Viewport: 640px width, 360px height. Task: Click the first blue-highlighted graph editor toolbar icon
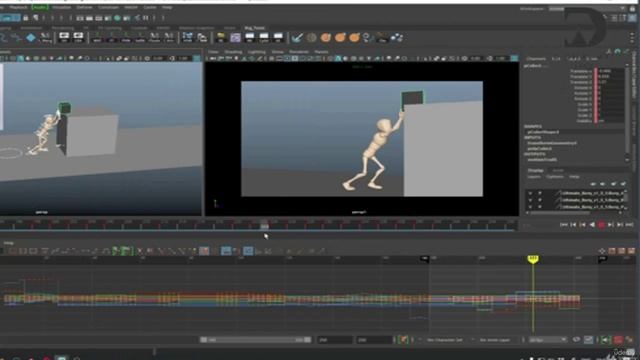click(x=226, y=251)
